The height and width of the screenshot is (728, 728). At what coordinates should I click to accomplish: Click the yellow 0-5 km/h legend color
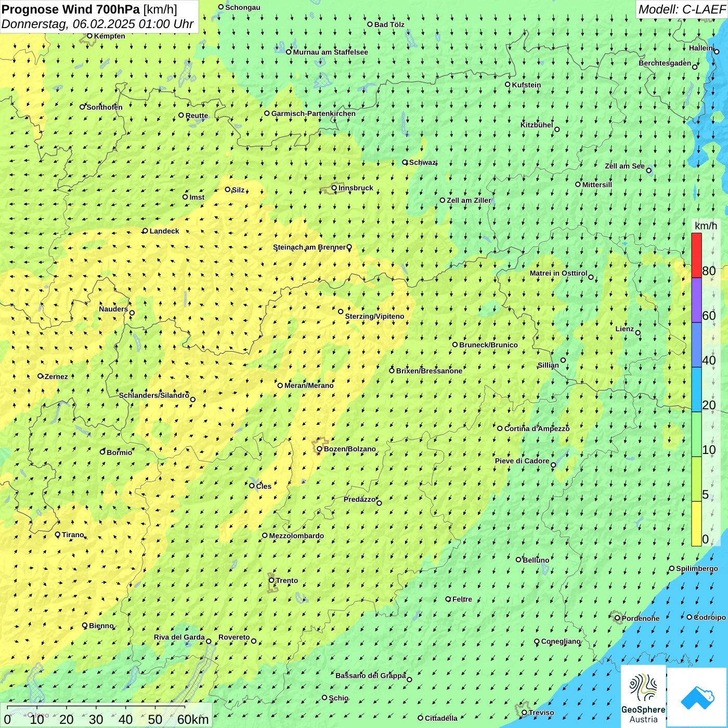pyautogui.click(x=696, y=524)
